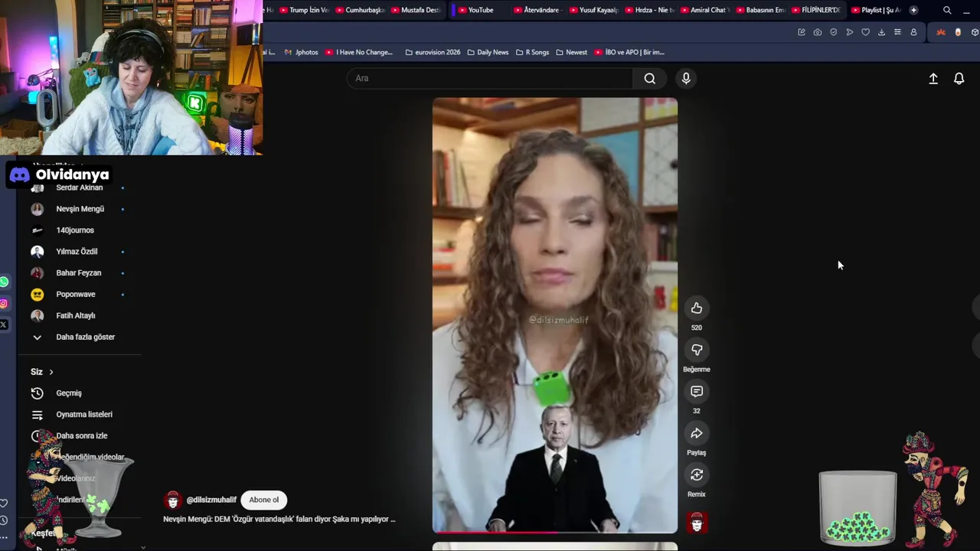
Task: Open the Newest bookmark folder
Action: point(572,52)
